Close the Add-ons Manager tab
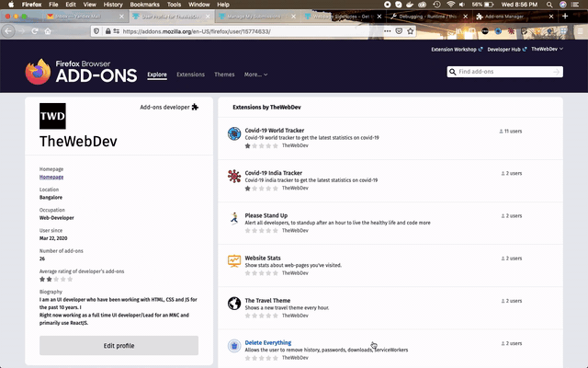This screenshot has width=588, height=368. [x=551, y=17]
